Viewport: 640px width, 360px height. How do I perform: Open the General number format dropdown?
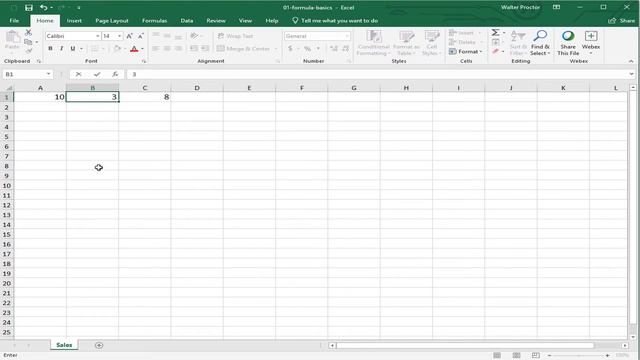point(347,36)
